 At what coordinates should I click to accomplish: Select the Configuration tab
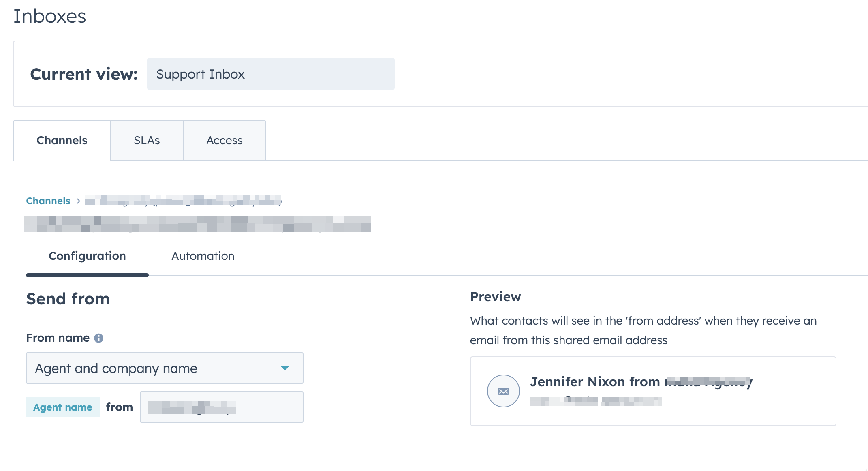(87, 256)
